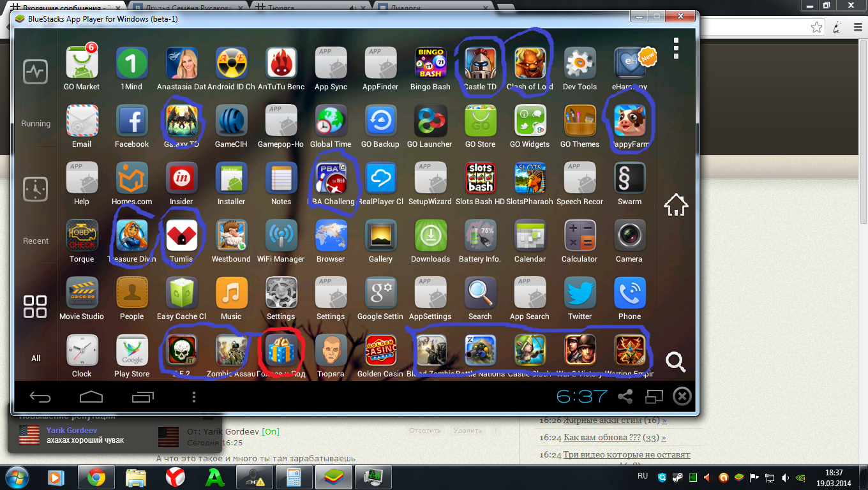
Task: Open the Тюряга game
Action: point(331,350)
